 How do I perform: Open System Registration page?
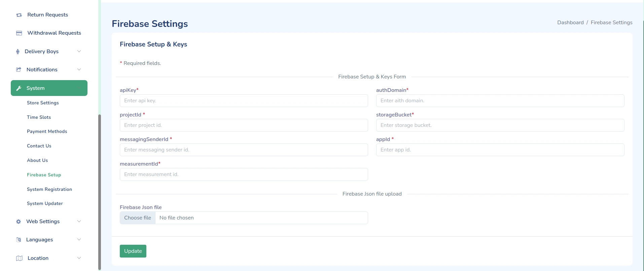(49, 189)
